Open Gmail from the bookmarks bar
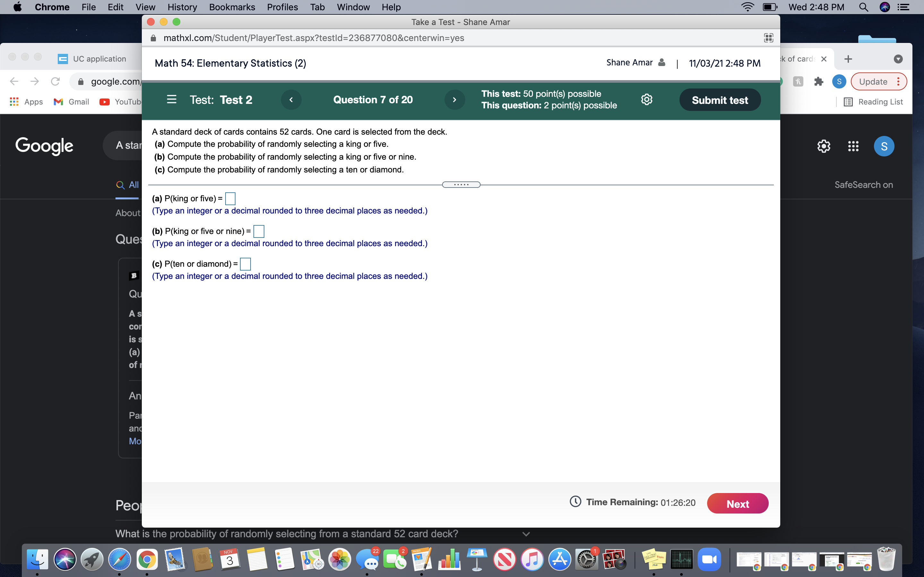The image size is (924, 577). tap(71, 102)
